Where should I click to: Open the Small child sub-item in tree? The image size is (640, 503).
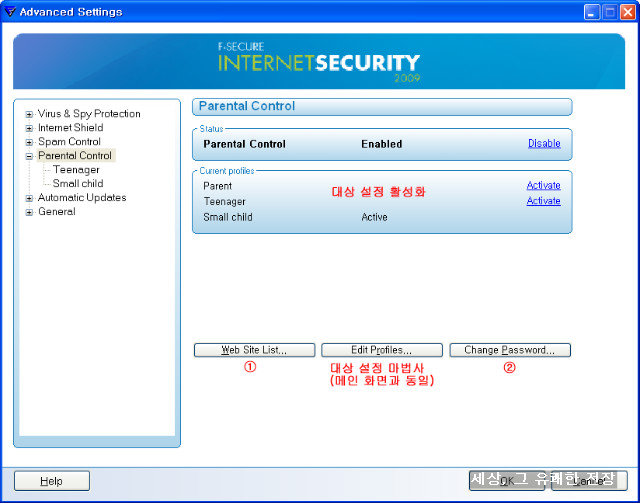click(x=78, y=183)
